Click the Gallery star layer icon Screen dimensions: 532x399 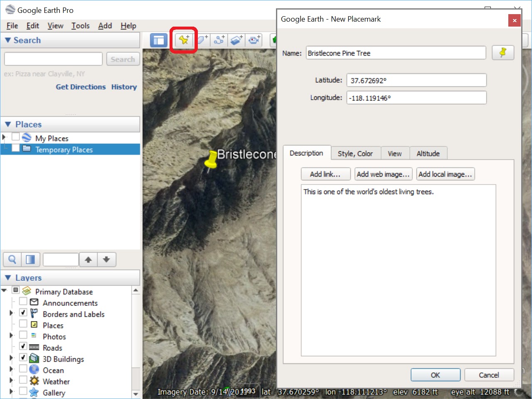(x=34, y=392)
